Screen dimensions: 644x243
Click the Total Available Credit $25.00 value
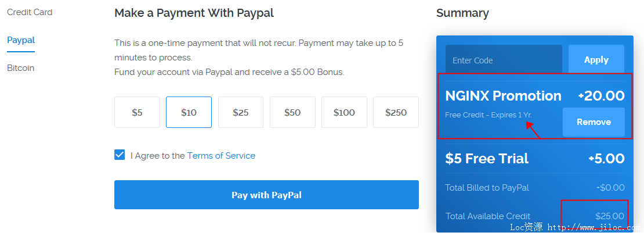(610, 216)
